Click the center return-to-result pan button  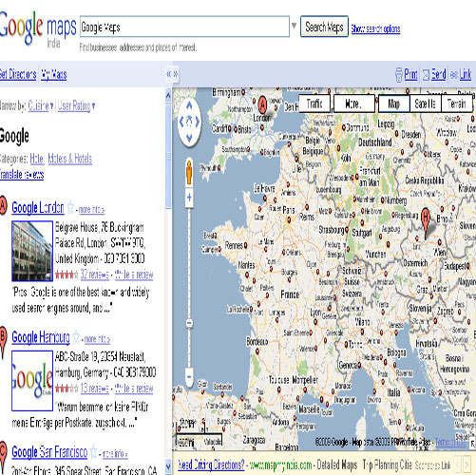(189, 122)
